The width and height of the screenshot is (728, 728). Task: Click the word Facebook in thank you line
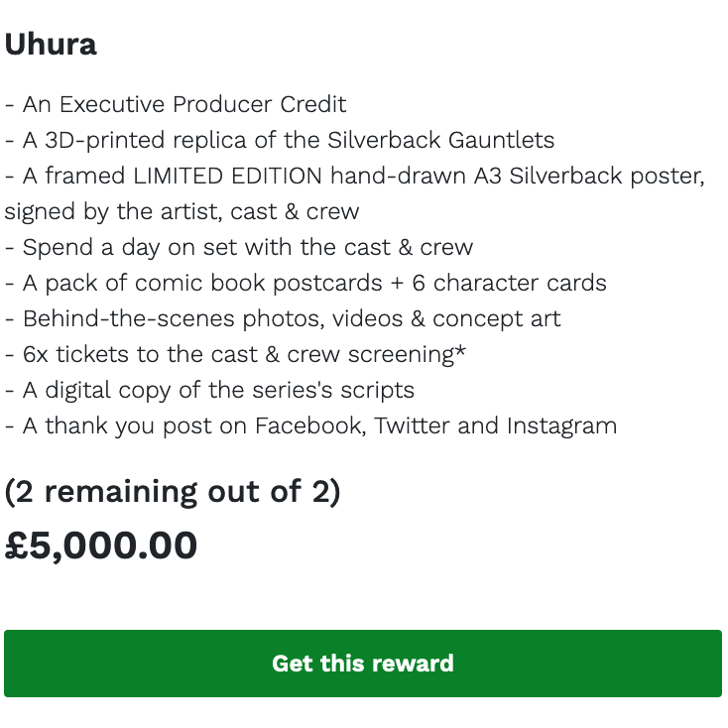310,425
